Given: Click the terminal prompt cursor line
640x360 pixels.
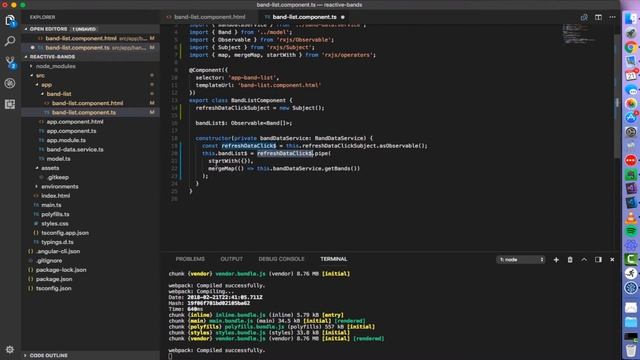Looking at the screenshot, I should pos(170,356).
